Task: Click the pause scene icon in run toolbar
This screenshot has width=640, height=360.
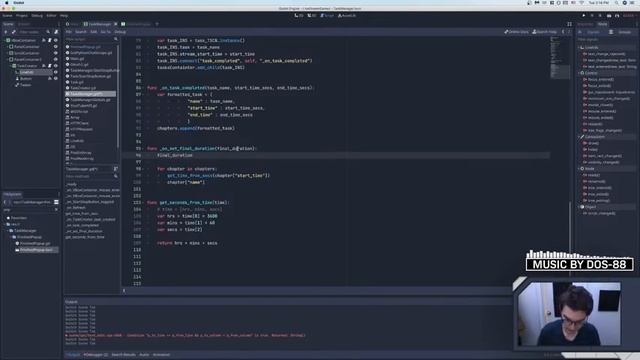Action: (592, 16)
